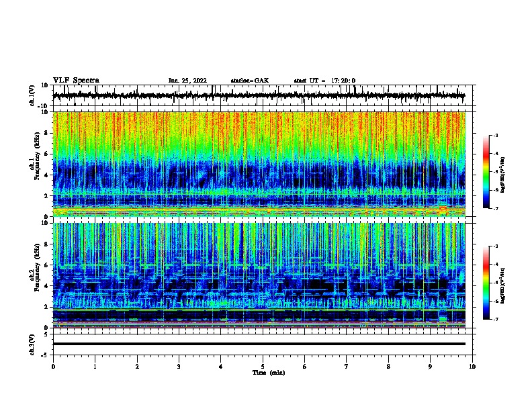Click the "Time (min)" x-axis label
This screenshot has width=532, height=411.
coord(269,373)
